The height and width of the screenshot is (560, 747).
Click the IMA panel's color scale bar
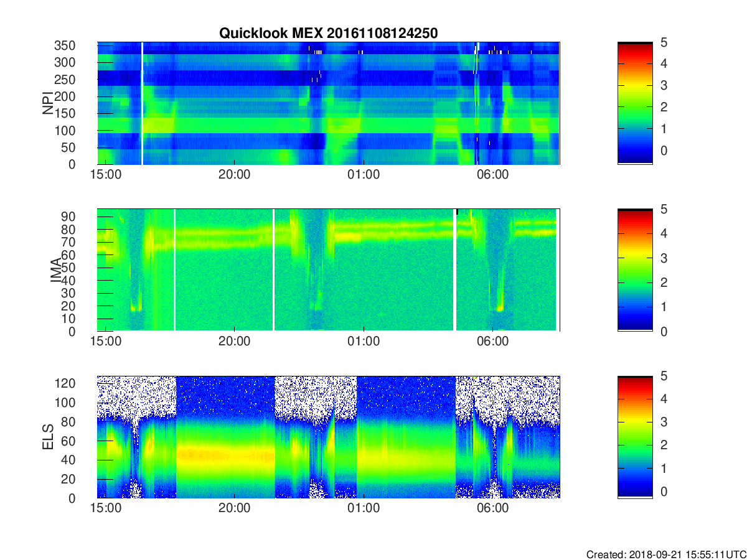(x=635, y=270)
